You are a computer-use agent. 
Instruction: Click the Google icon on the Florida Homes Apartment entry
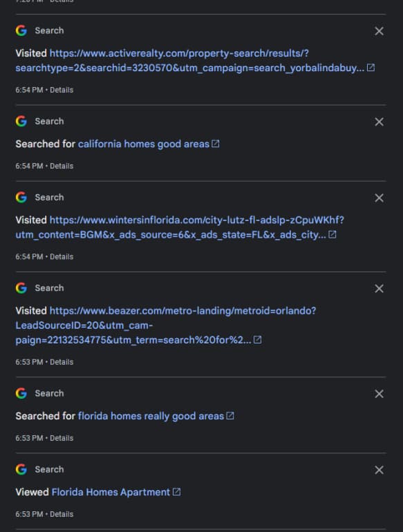[x=21, y=469]
